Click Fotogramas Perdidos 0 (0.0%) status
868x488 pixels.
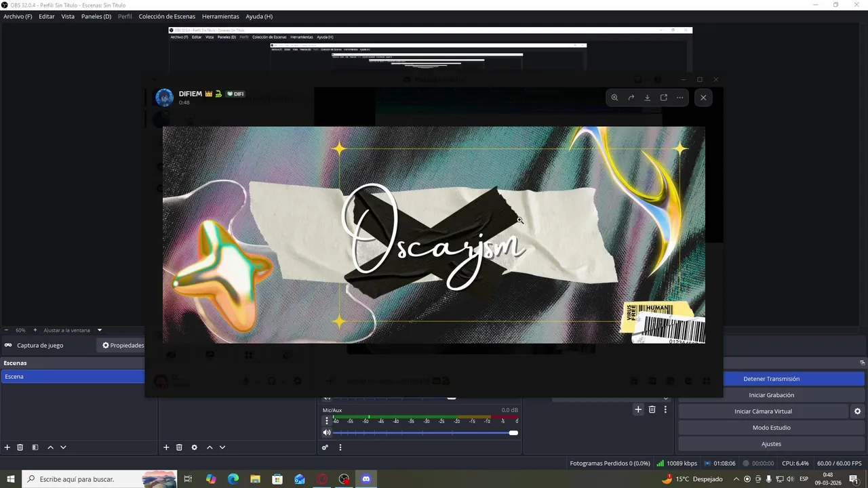click(610, 464)
